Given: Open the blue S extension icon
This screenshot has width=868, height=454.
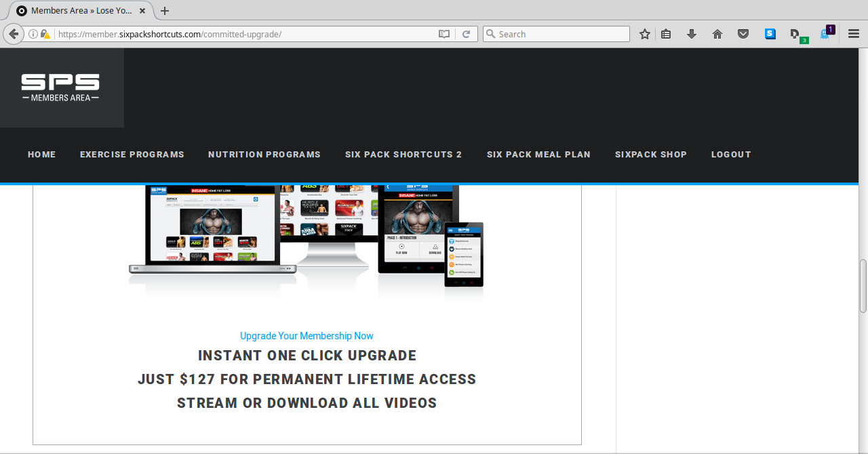Looking at the screenshot, I should [770, 34].
